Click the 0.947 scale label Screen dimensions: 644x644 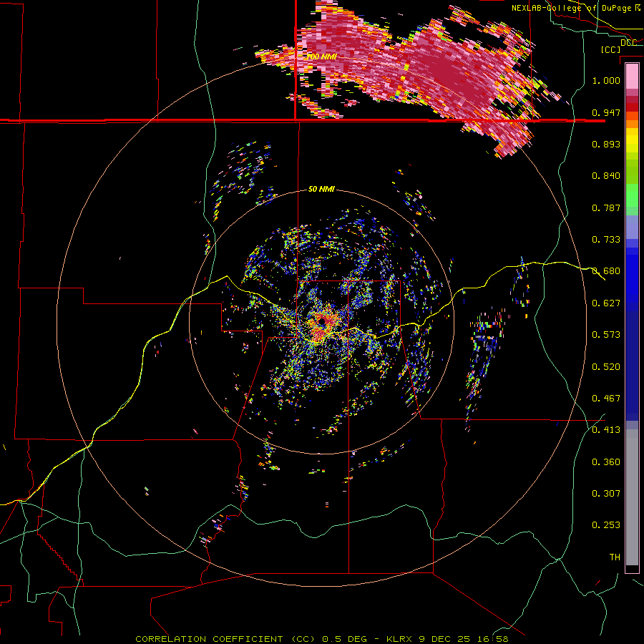606,112
